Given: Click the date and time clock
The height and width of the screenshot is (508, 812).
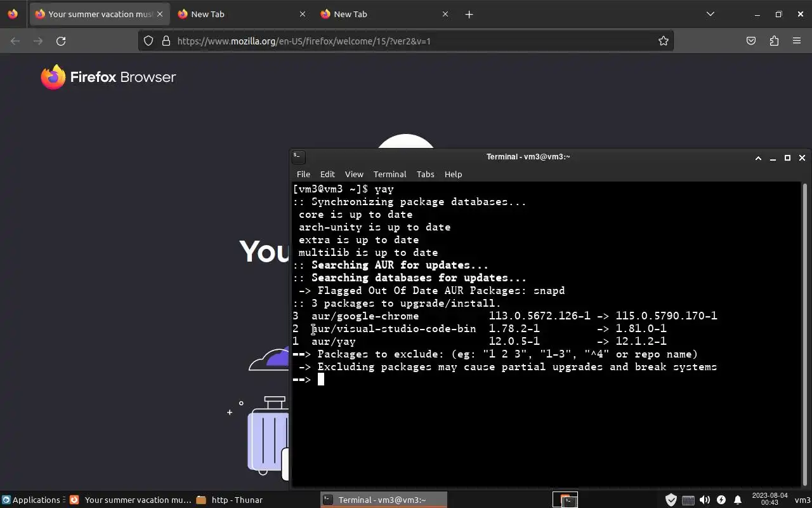Looking at the screenshot, I should pyautogui.click(x=769, y=499).
